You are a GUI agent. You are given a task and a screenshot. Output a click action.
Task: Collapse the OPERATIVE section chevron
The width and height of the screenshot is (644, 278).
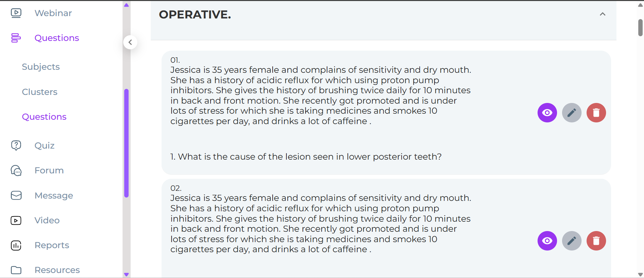[x=602, y=14]
